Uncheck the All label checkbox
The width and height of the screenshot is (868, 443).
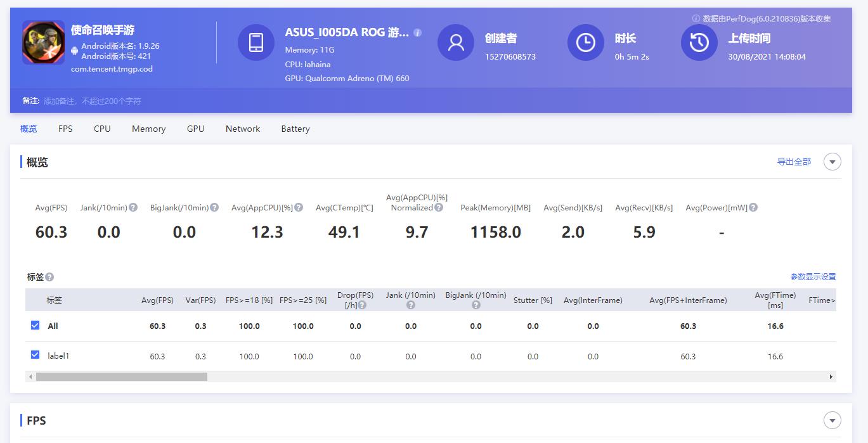point(35,325)
